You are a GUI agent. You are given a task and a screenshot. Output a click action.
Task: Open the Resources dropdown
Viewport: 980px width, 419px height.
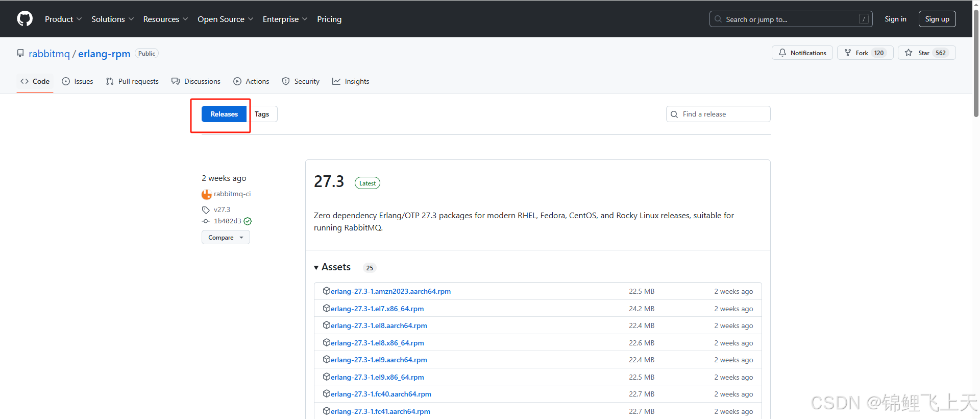click(x=165, y=19)
